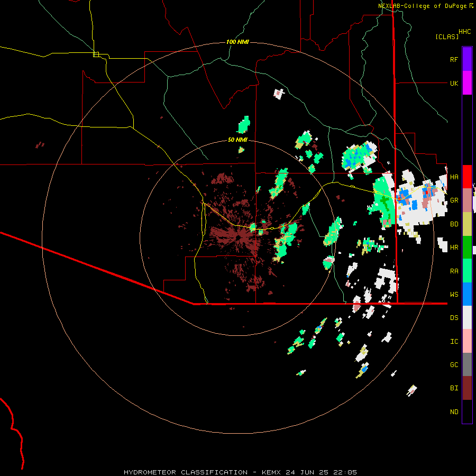Click the 22:05 timestamp

[x=346, y=472]
